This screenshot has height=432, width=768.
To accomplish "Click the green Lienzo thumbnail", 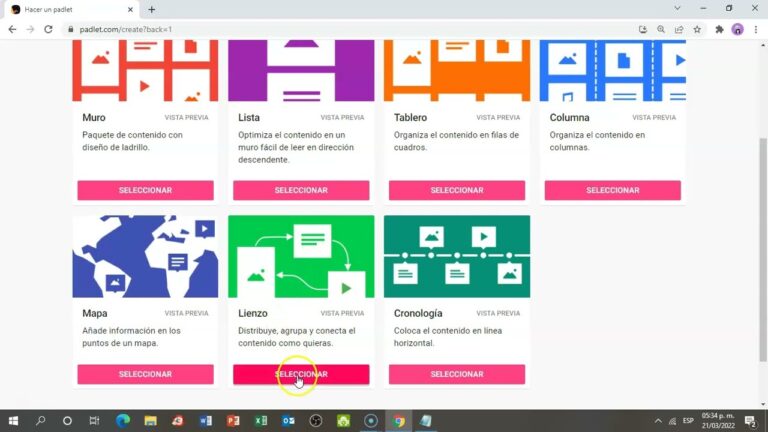I will pyautogui.click(x=301, y=256).
